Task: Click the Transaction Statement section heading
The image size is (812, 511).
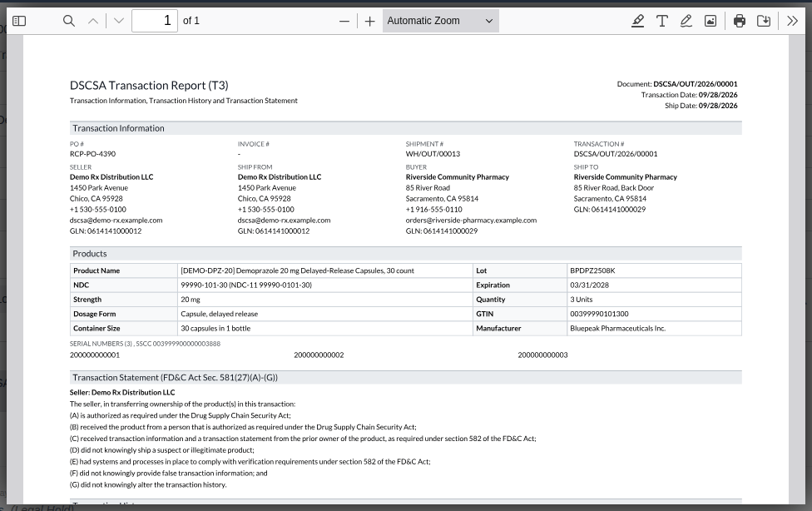Action: point(175,378)
